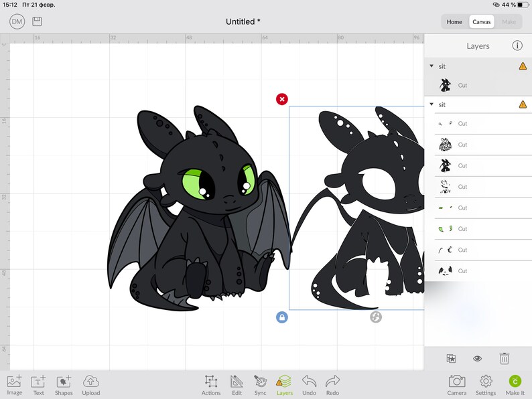Open the Actions panel
Screen dimensions: 532x399
[x=211, y=385]
